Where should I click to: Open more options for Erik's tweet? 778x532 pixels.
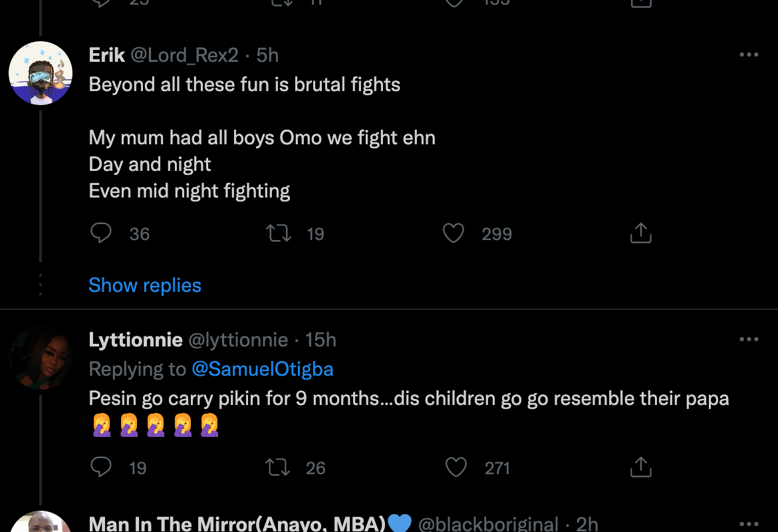749,55
